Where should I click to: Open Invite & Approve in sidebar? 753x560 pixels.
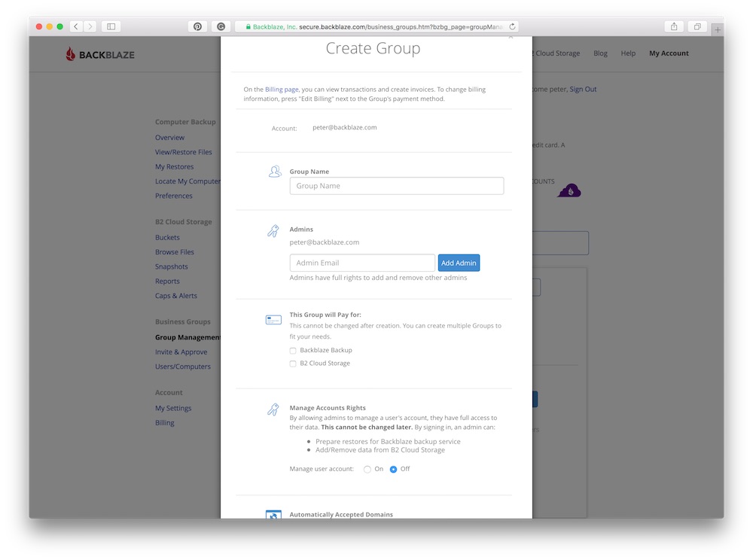181,352
